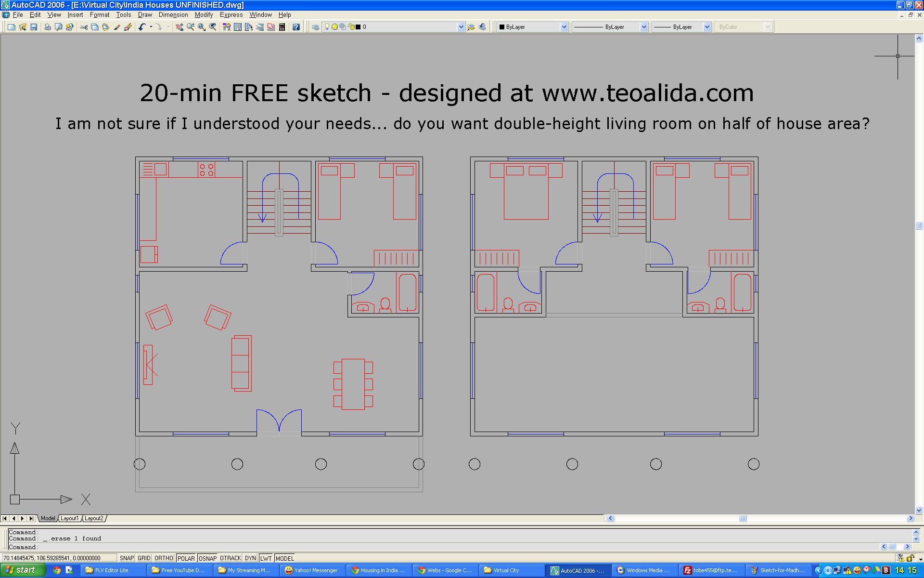Open the Draw menu

click(x=145, y=15)
